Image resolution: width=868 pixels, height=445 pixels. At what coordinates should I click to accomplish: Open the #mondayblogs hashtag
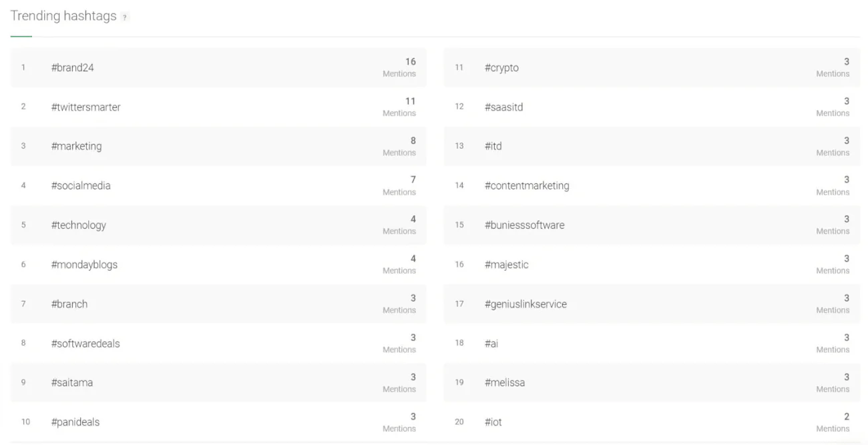pyautogui.click(x=83, y=264)
